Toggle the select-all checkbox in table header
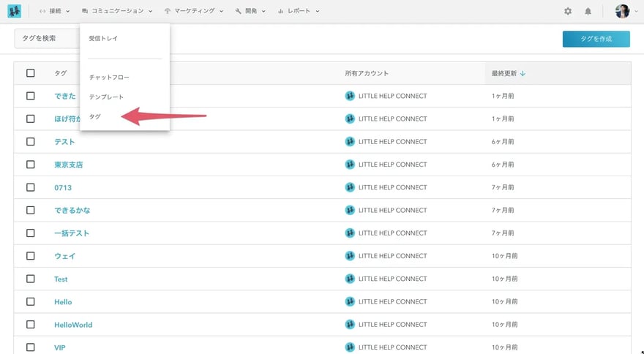Viewport: 644px width, 354px height. click(31, 73)
